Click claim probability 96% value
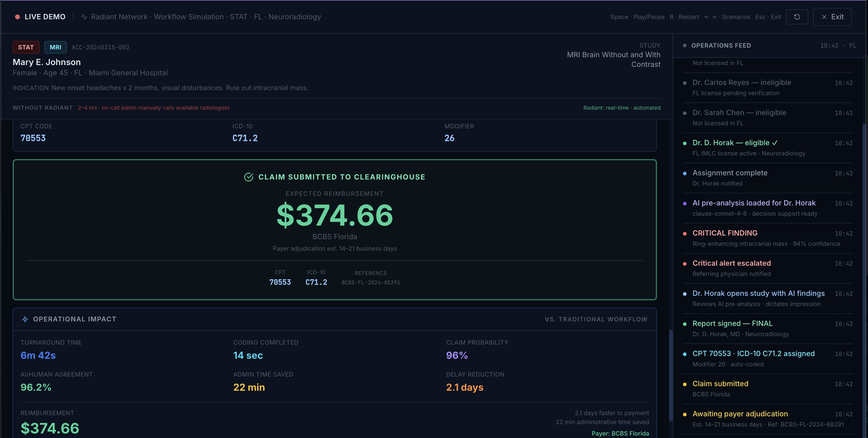Screen dimensions: 868x438 click(x=457, y=355)
